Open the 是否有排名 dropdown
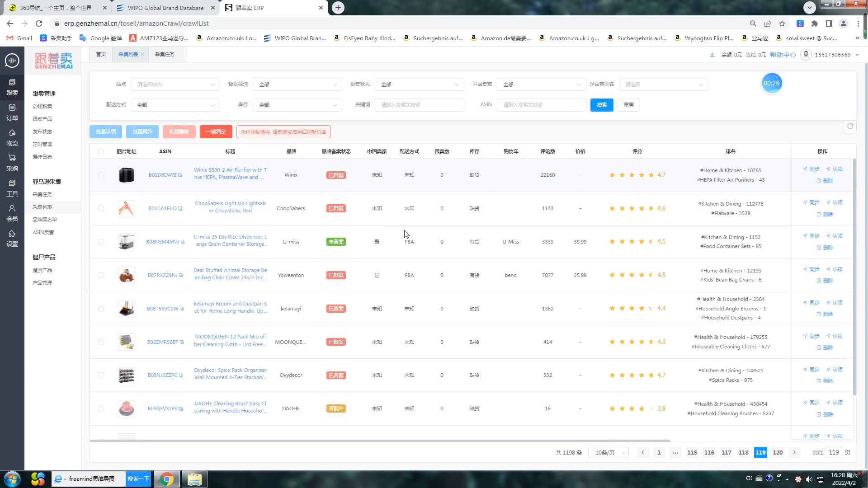Image resolution: width=868 pixels, height=488 pixels. click(664, 84)
